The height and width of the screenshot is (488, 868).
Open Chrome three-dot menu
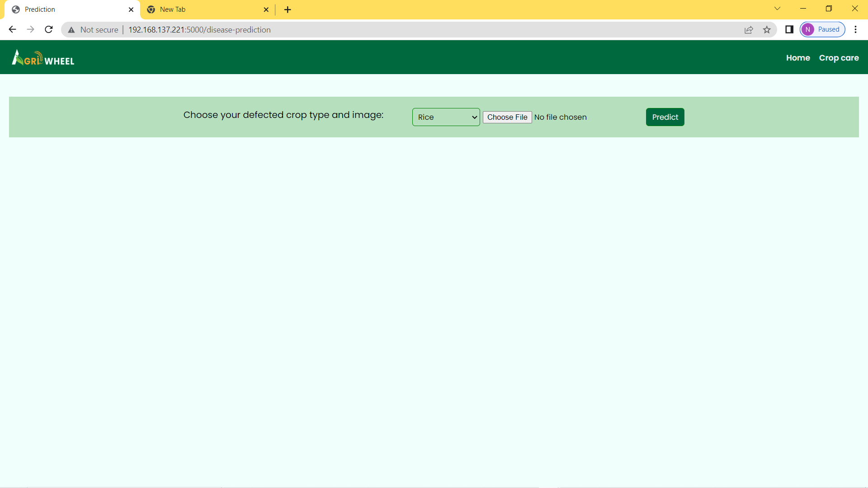point(855,29)
